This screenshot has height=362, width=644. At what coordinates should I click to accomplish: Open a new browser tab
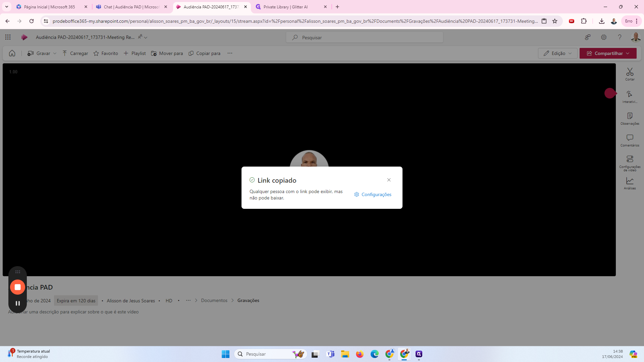pyautogui.click(x=337, y=7)
